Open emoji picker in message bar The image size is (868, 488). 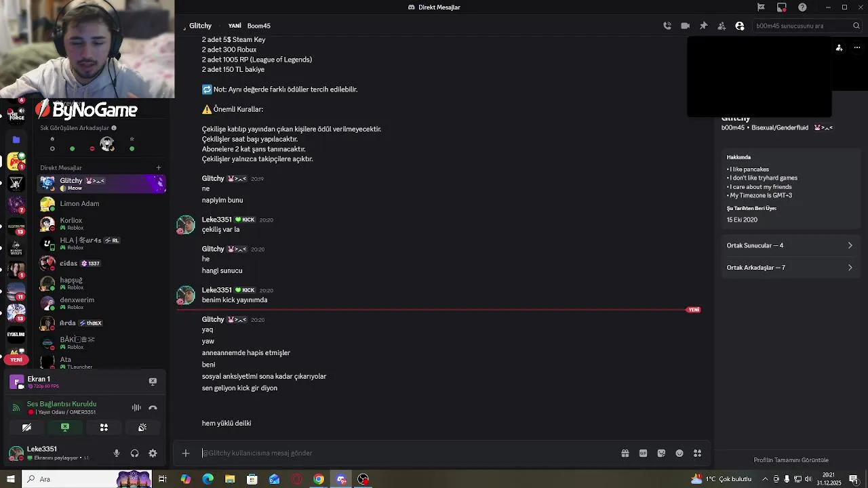coord(679,453)
